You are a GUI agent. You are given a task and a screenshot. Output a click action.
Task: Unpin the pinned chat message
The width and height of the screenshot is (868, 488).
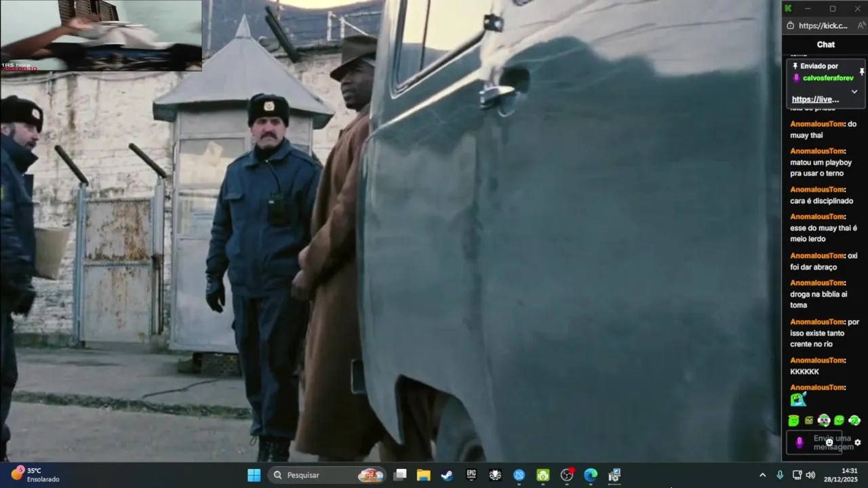click(x=862, y=72)
